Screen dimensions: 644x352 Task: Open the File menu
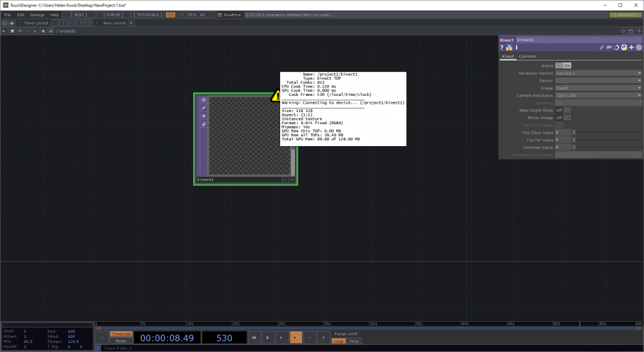point(7,15)
